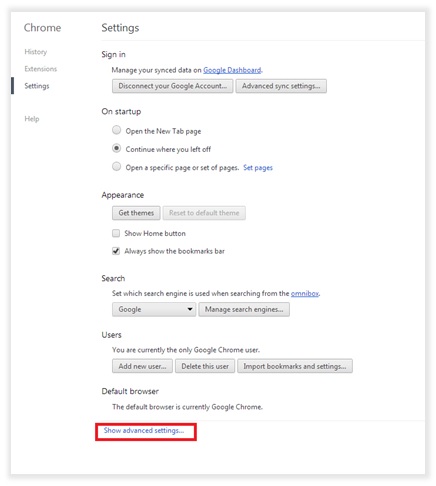Choose Continue where you left off

click(x=116, y=148)
